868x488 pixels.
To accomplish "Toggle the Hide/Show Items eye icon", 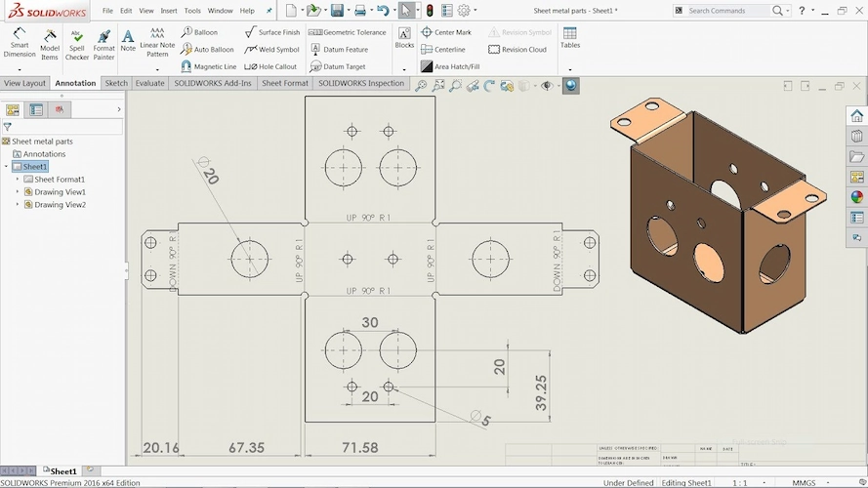I will coord(547,86).
